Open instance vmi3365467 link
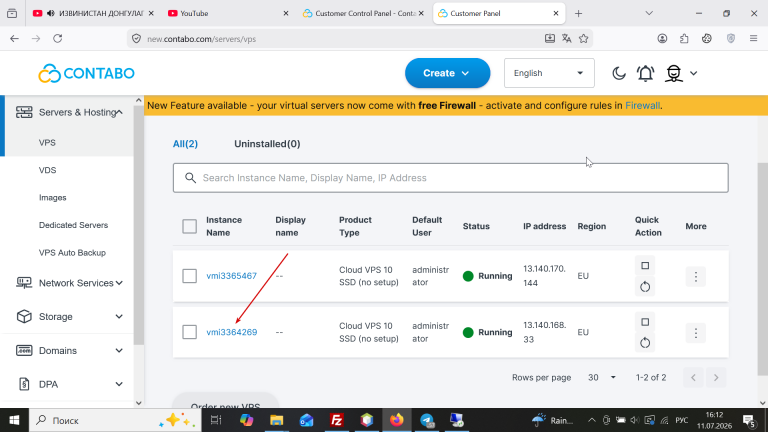Viewport: 768px width, 432px height. click(231, 276)
